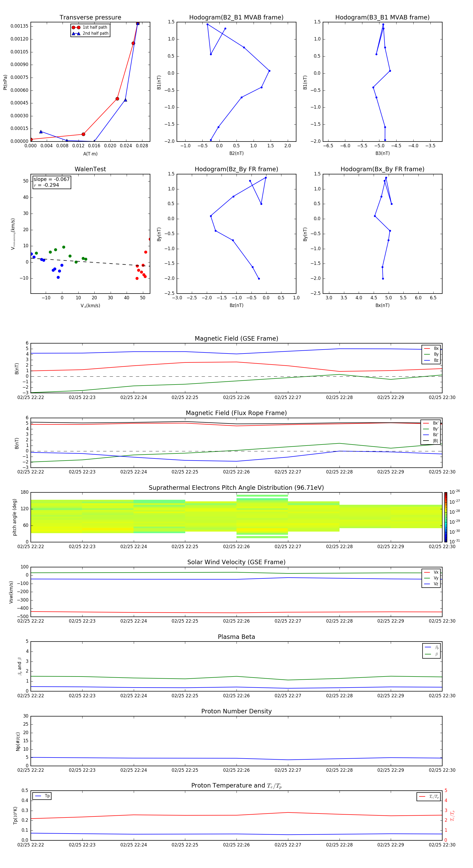
Task: Click the 'slope = -0.067' annotation
Action: coord(52,179)
